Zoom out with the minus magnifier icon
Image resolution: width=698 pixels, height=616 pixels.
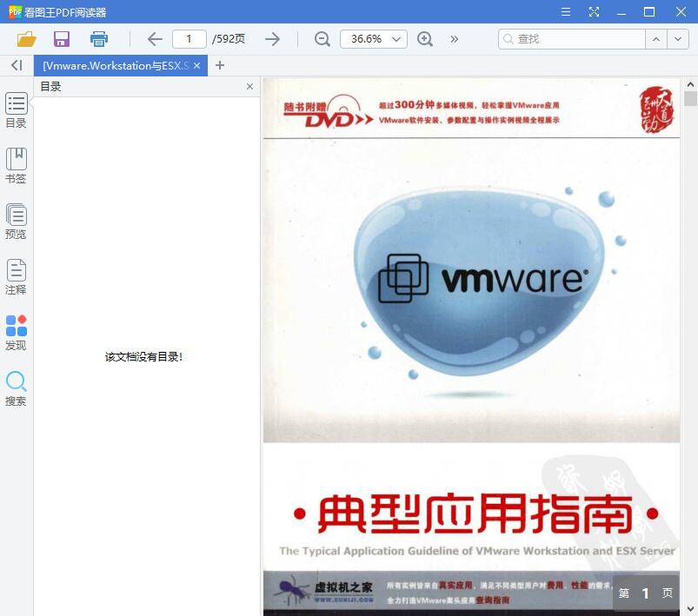322,39
